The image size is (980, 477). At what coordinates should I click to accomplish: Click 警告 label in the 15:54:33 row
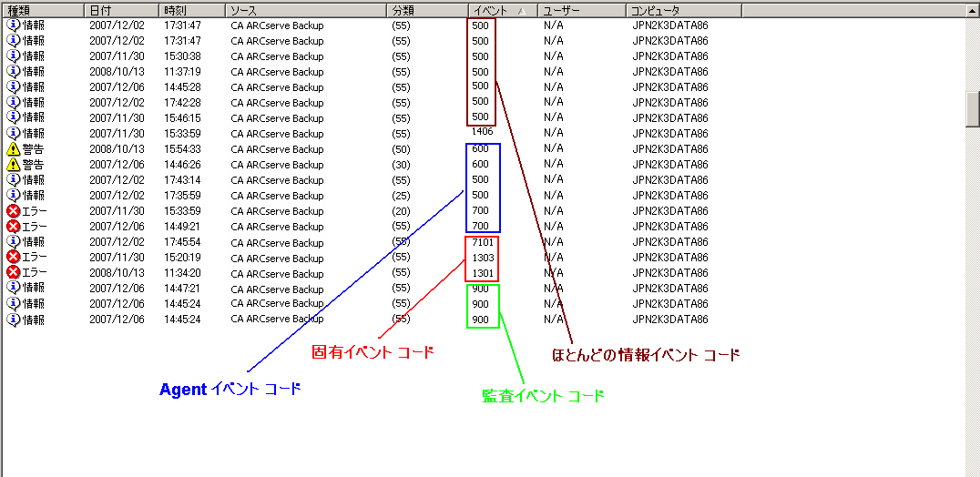coord(34,149)
